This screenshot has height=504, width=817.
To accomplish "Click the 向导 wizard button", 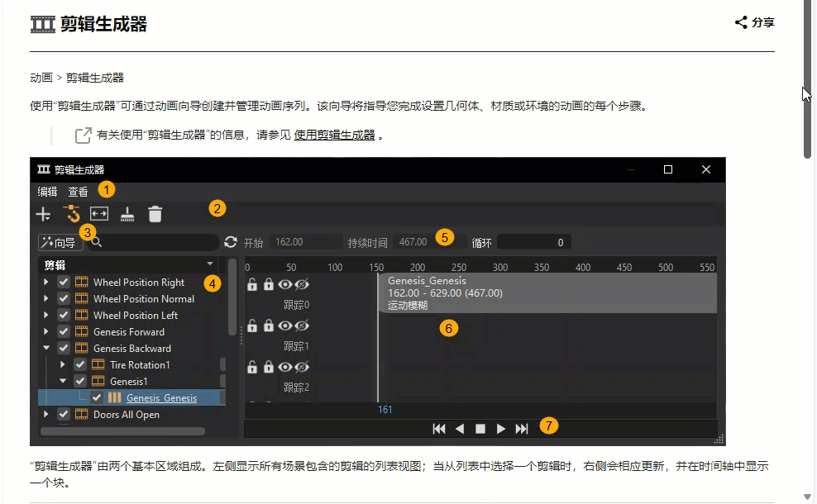I will [x=60, y=243].
